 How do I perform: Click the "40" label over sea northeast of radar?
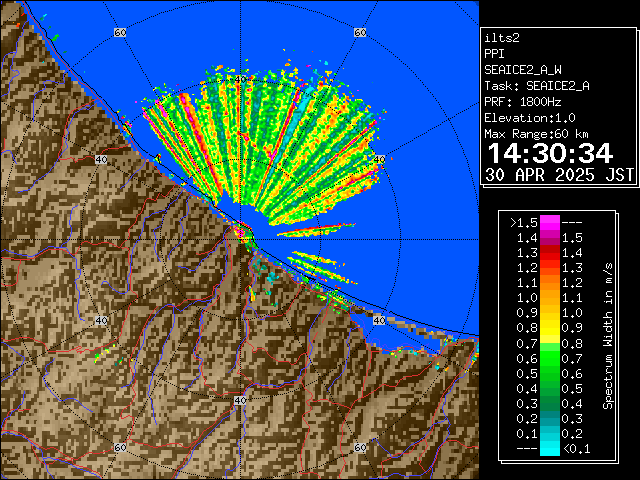point(379,159)
